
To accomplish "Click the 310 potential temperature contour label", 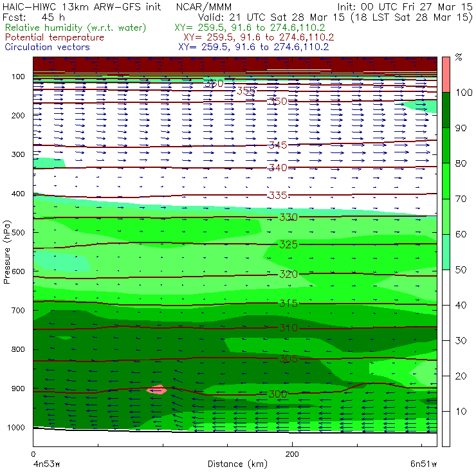I will coord(288,328).
